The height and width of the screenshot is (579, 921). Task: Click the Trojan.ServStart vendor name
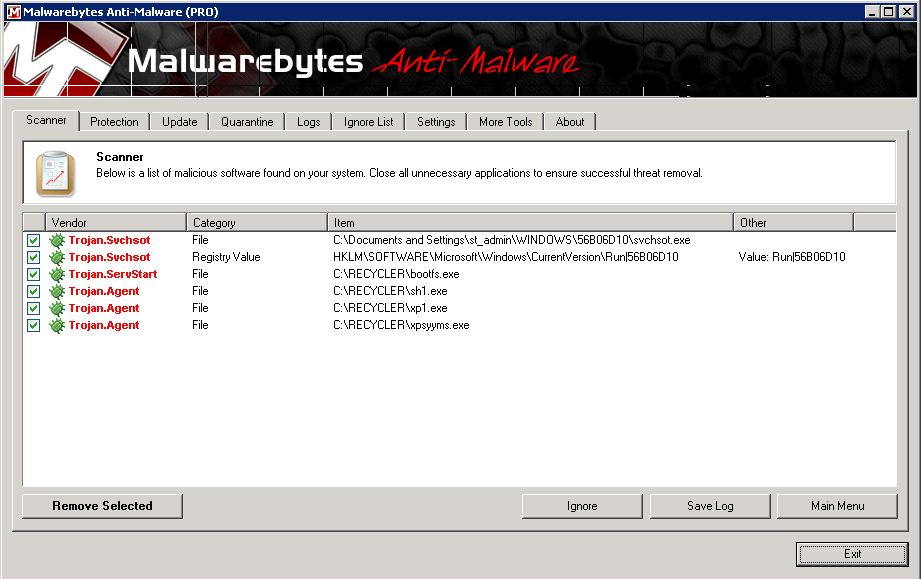click(113, 274)
